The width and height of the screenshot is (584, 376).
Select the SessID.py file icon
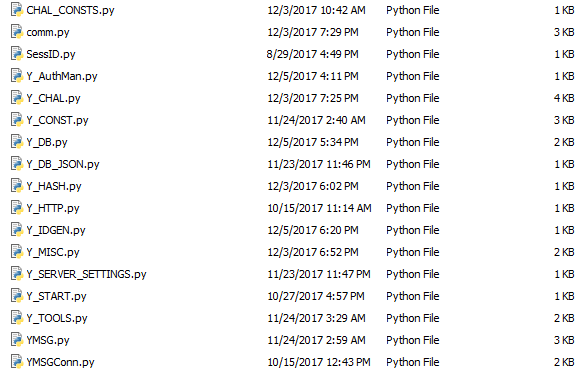17,54
